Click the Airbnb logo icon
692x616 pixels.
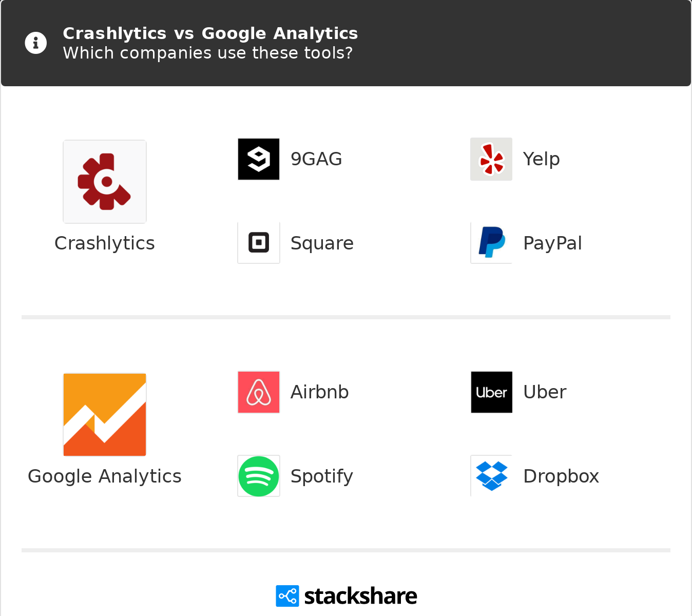259,392
